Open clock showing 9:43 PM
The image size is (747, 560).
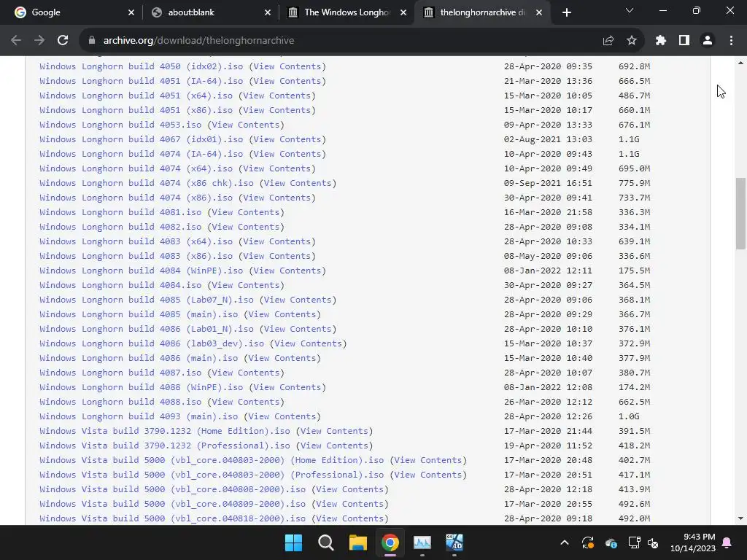[x=693, y=542]
